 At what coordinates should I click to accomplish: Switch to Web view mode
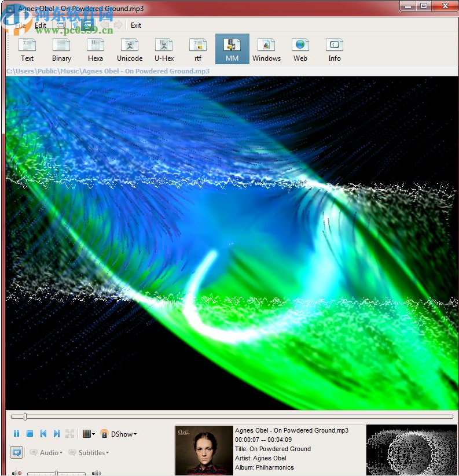pos(300,49)
